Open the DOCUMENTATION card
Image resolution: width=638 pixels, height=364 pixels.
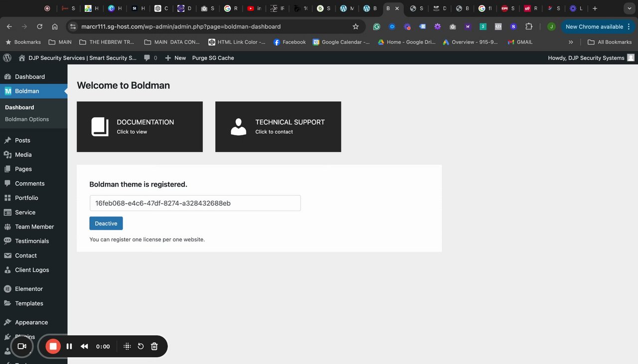pyautogui.click(x=140, y=126)
